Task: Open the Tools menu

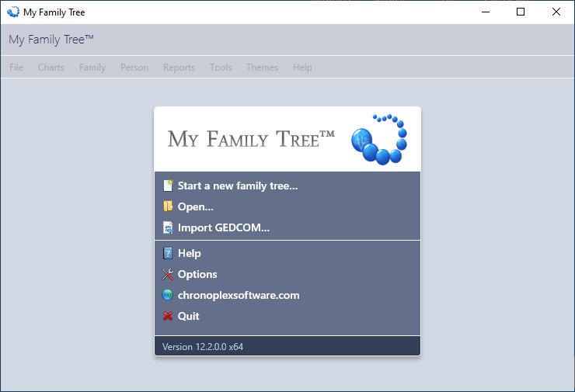Action: [x=221, y=68]
